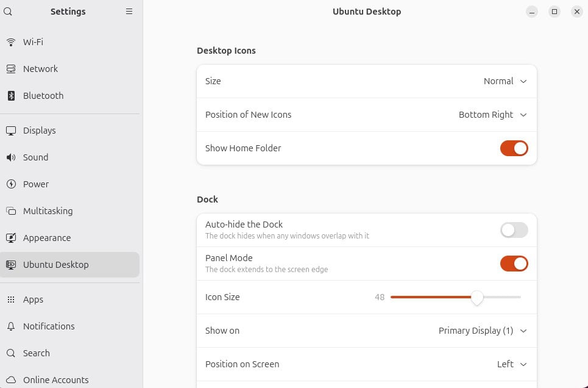Image resolution: width=588 pixels, height=388 pixels.
Task: Open the Appearance settings panel
Action: point(47,237)
